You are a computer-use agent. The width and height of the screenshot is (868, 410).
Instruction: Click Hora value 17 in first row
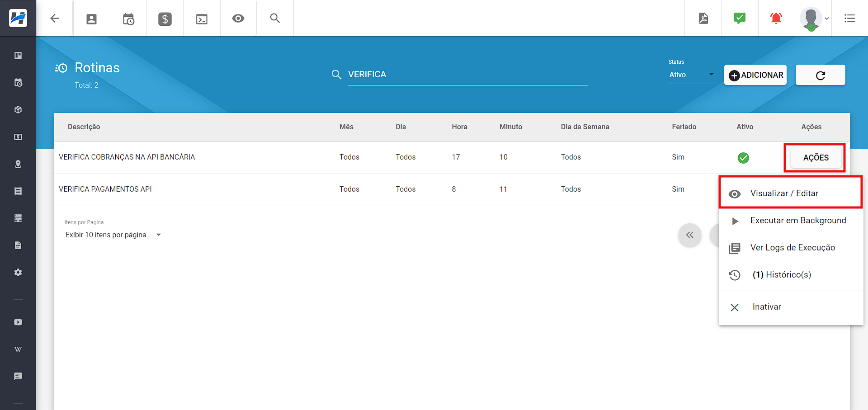[x=456, y=157]
